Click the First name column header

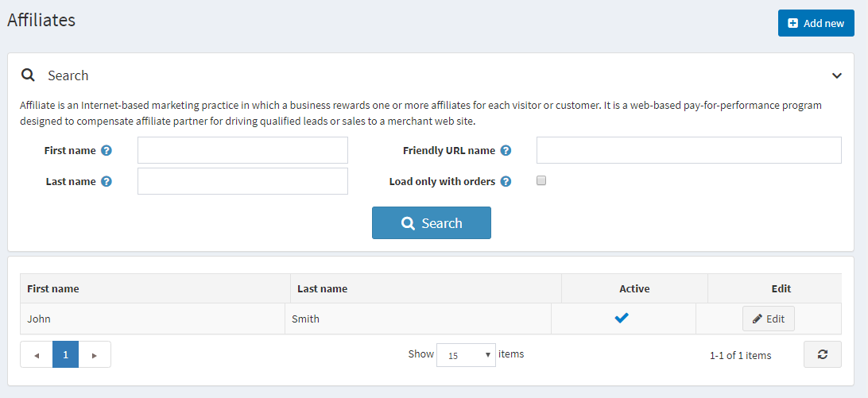click(53, 288)
